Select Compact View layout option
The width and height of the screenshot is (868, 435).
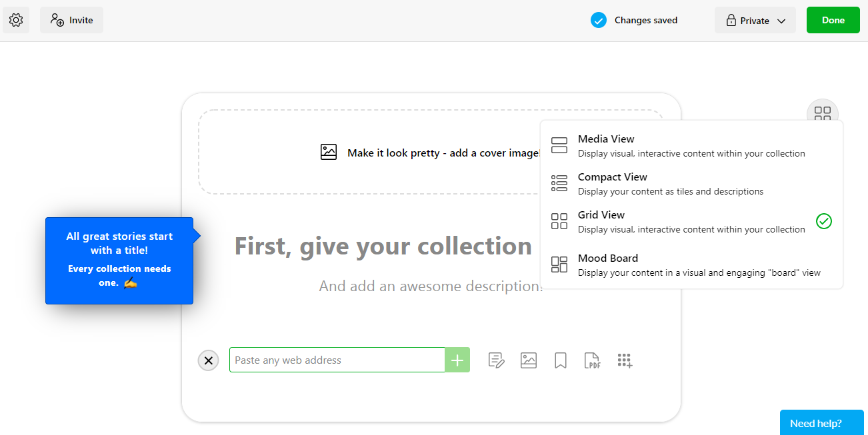pyautogui.click(x=691, y=184)
